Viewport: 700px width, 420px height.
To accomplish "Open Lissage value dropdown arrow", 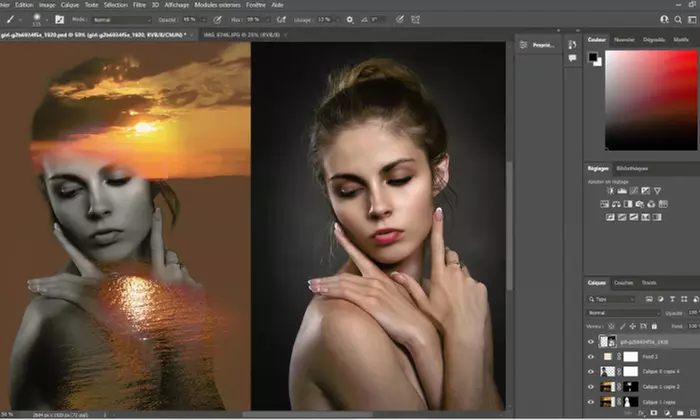I will tap(338, 20).
